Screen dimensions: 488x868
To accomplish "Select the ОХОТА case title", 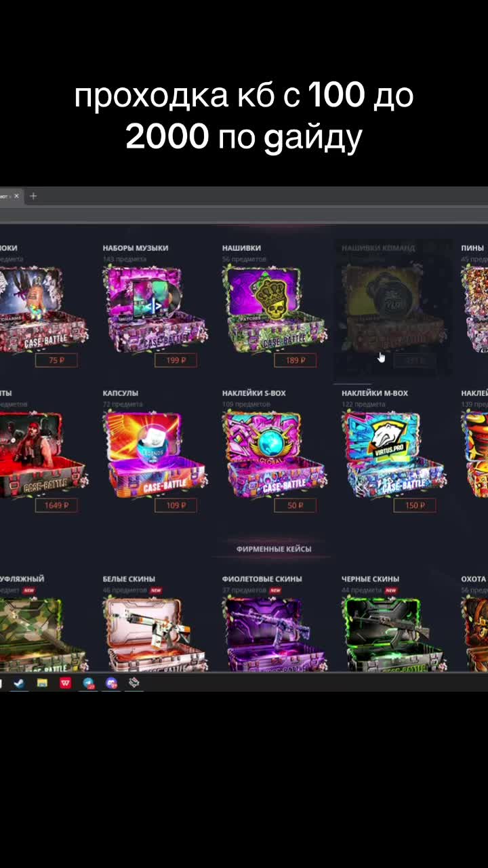I will [x=474, y=579].
